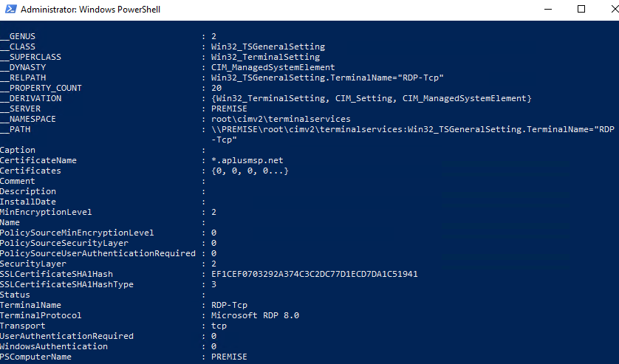Click the PowerShell icon in the title bar
The height and width of the screenshot is (364, 619).
(10, 10)
